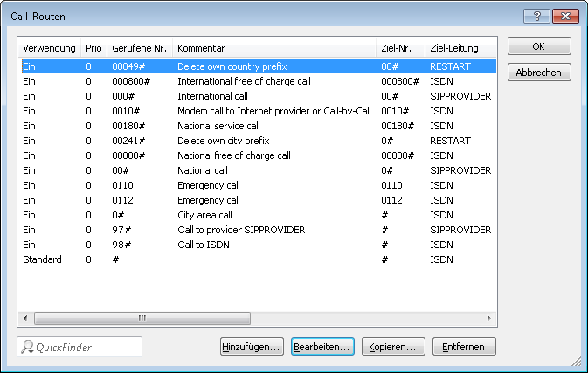This screenshot has height=373, width=588.
Task: Sort by the Verwendung column header
Action: (x=50, y=47)
